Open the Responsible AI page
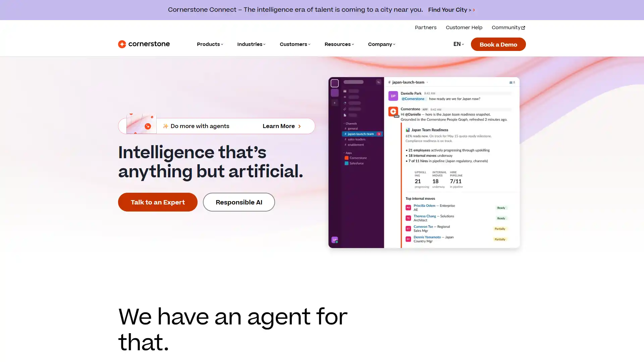 tap(239, 202)
